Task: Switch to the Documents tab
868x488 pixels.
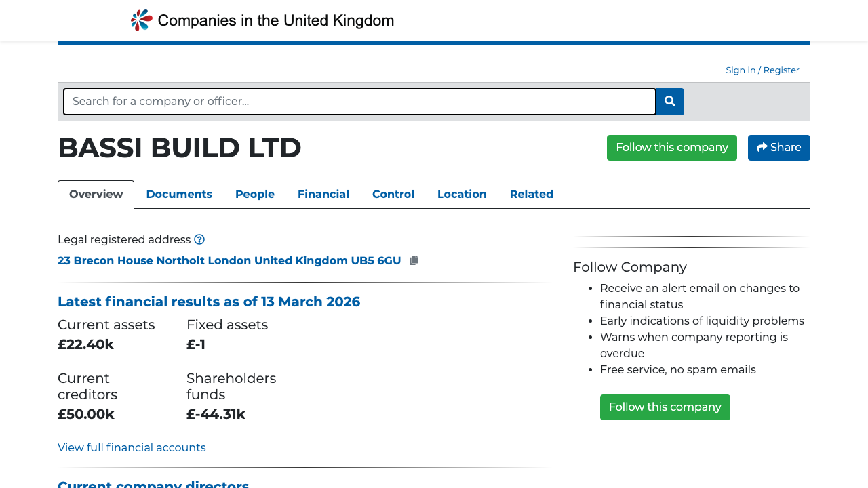Action: click(x=179, y=194)
